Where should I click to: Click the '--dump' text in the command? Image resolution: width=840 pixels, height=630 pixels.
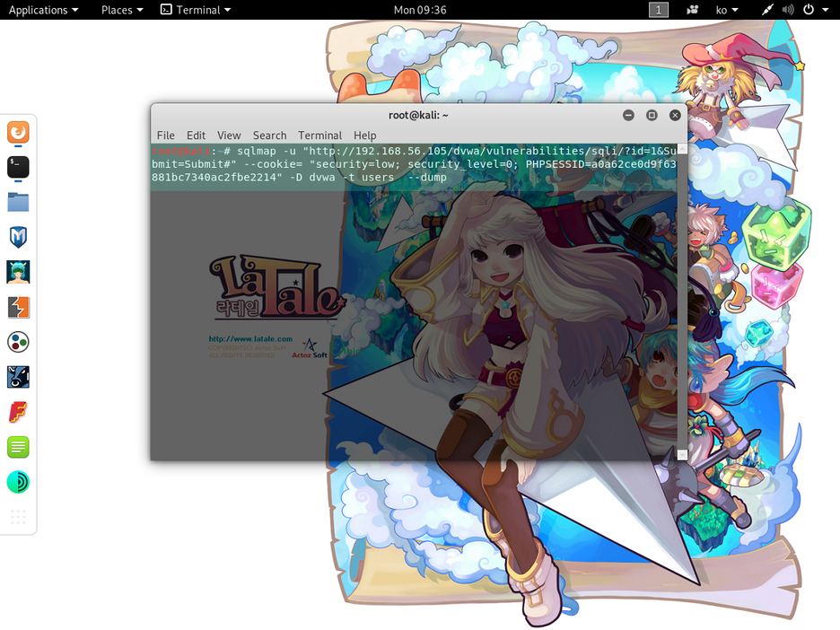(x=427, y=178)
